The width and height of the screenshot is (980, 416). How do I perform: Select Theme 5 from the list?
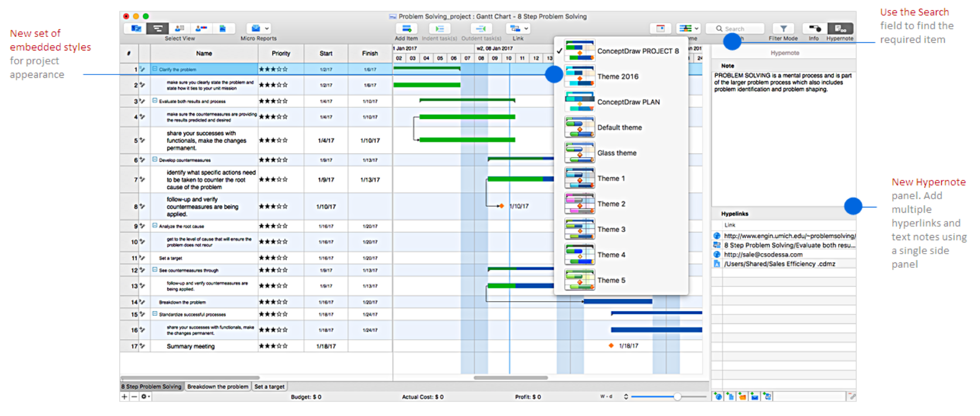tap(622, 280)
